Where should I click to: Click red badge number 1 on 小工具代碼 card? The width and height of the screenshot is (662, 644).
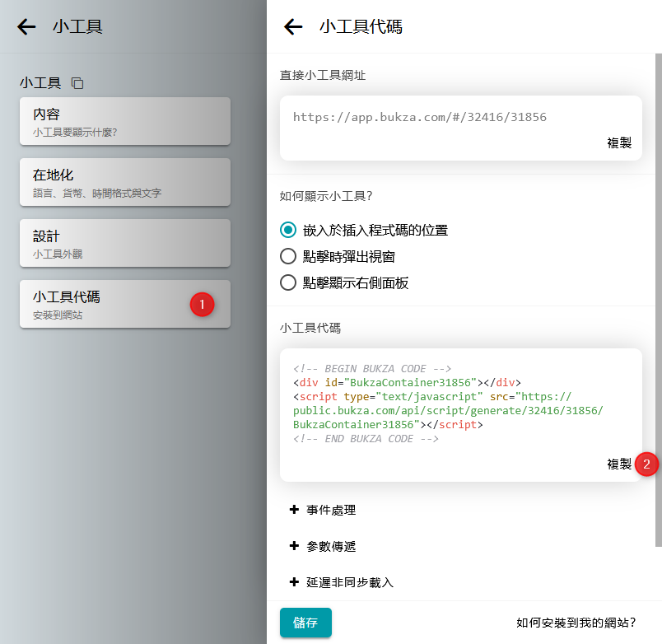(x=202, y=304)
